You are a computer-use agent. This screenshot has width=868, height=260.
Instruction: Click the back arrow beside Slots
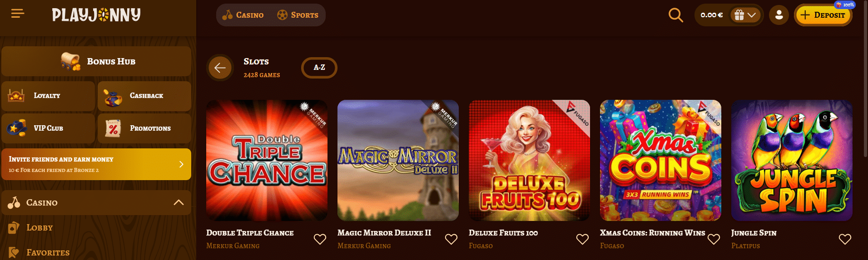point(220,68)
